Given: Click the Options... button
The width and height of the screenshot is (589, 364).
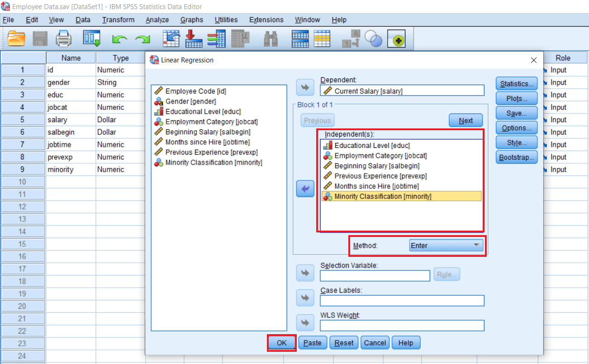Looking at the screenshot, I should click(x=517, y=128).
